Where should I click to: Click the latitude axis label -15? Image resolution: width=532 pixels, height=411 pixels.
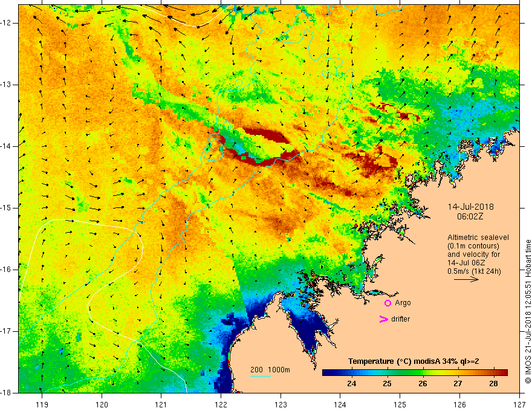[x=7, y=207]
